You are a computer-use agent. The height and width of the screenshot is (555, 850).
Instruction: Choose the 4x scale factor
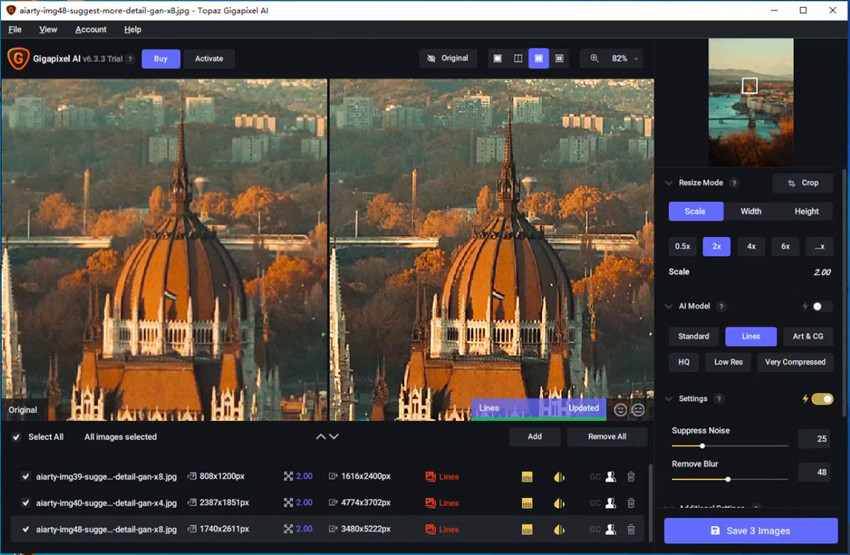coord(751,247)
